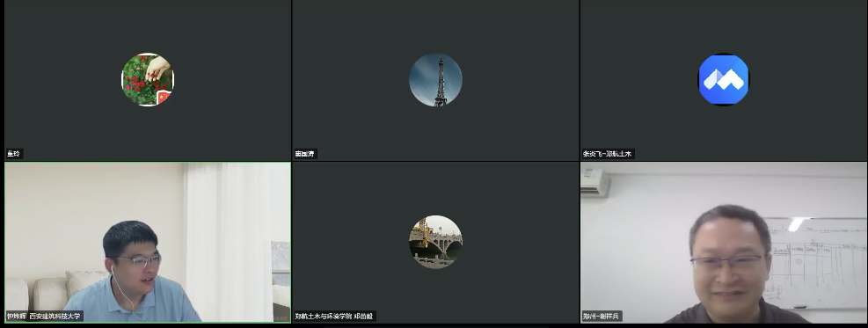Click the wall air conditioner in the video feed
Image resolution: width=868 pixels, height=328 pixels.
[x=594, y=183]
